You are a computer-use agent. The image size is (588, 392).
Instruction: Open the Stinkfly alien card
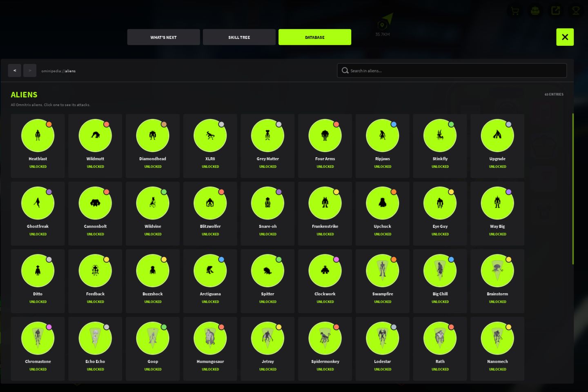click(x=440, y=146)
